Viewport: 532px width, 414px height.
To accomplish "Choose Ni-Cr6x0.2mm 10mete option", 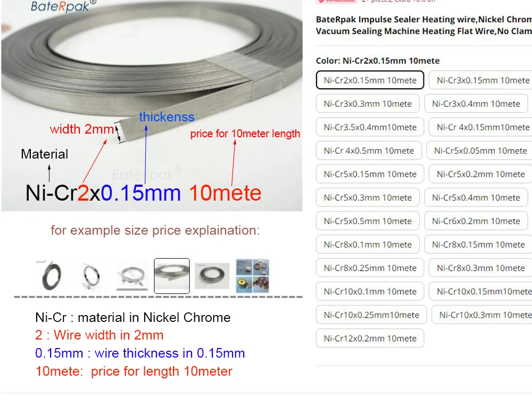I will [476, 221].
